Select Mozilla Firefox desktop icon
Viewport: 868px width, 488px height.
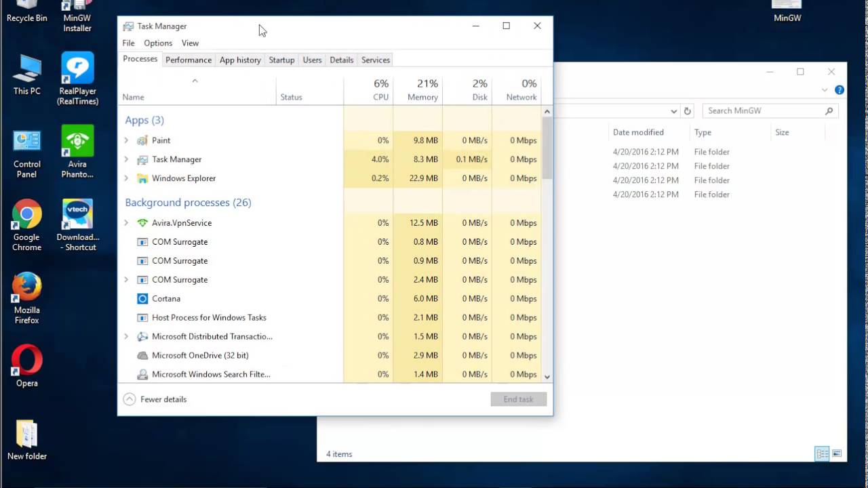pos(26,299)
